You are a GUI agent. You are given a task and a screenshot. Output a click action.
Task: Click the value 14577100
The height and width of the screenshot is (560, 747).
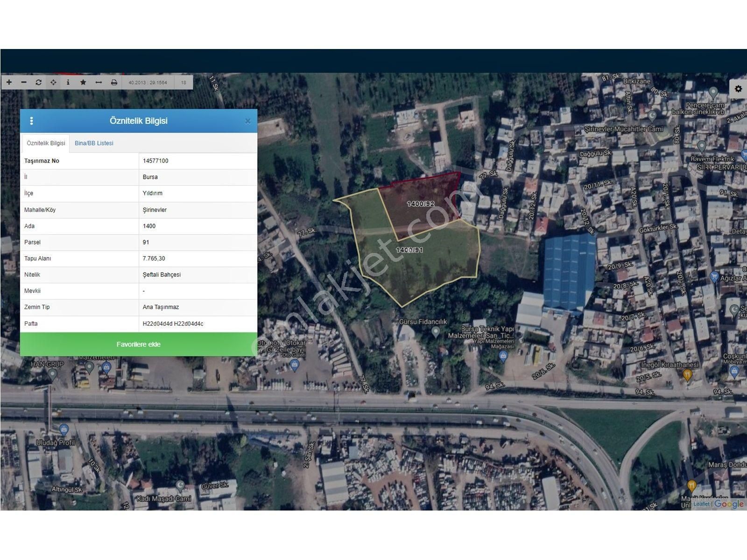[x=155, y=161]
